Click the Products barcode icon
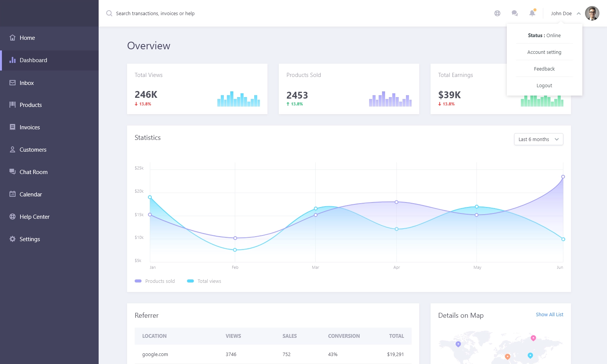This screenshot has width=607, height=364. (x=13, y=105)
